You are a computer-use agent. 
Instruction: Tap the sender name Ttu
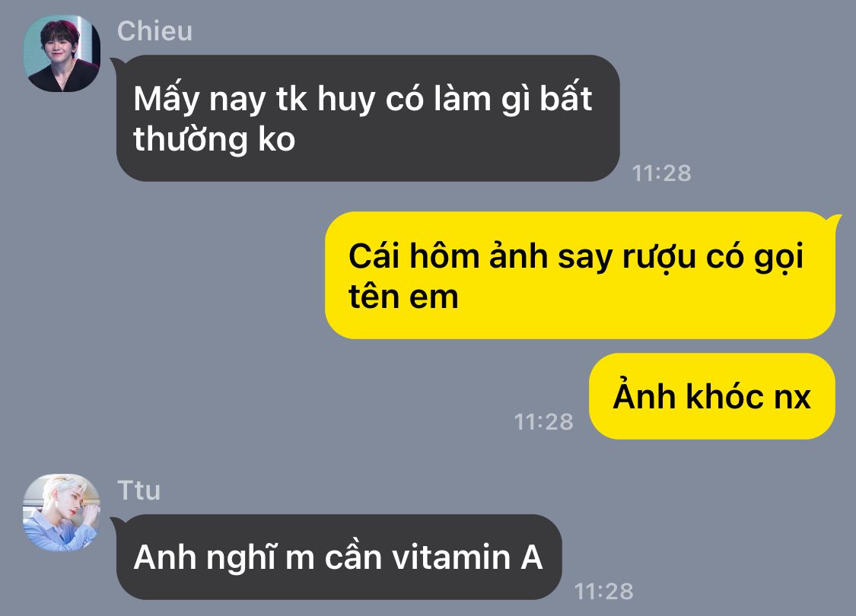[138, 490]
